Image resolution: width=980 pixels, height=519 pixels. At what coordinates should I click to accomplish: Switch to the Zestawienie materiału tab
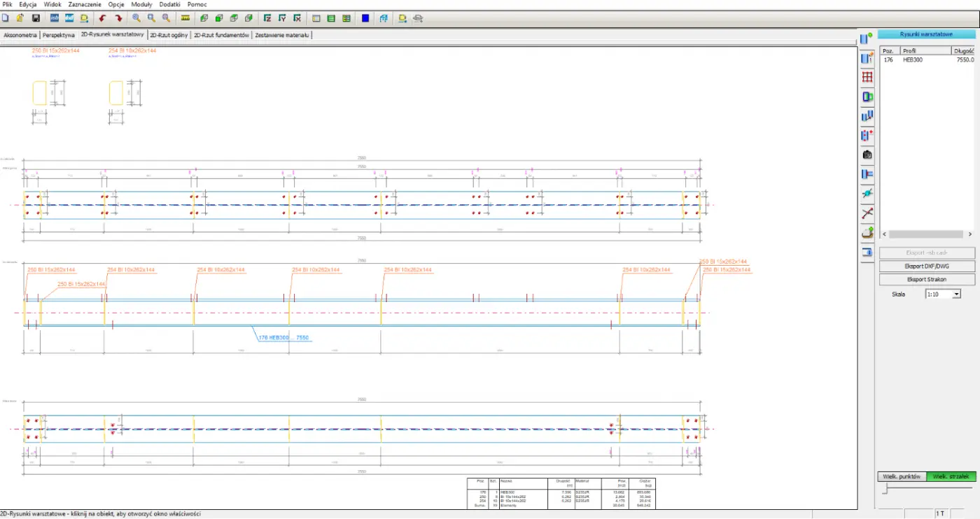pyautogui.click(x=282, y=35)
